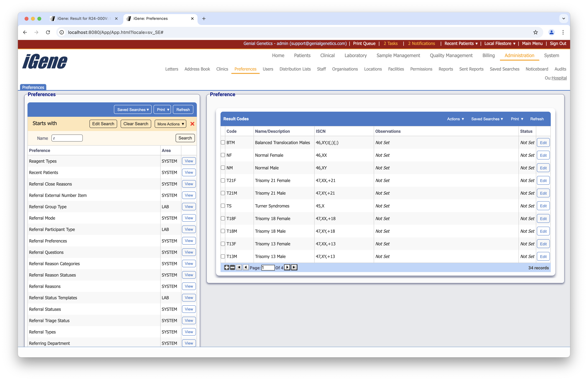Open the Result Codes Actions dropdown

point(455,119)
